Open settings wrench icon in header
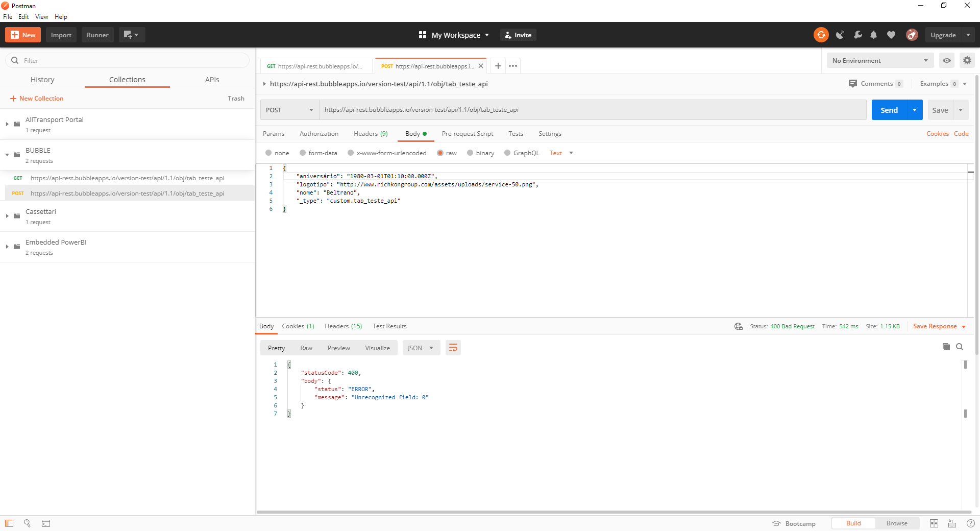The height and width of the screenshot is (531, 980). click(857, 35)
